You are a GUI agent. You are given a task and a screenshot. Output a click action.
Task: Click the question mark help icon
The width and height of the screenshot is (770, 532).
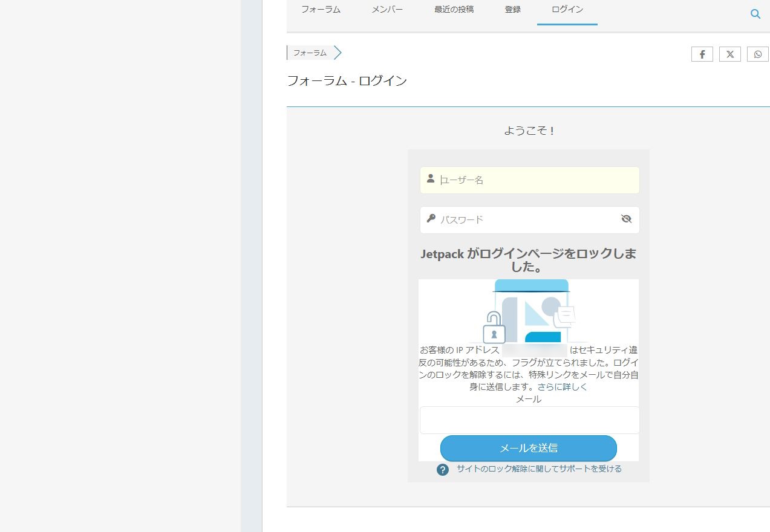click(443, 470)
